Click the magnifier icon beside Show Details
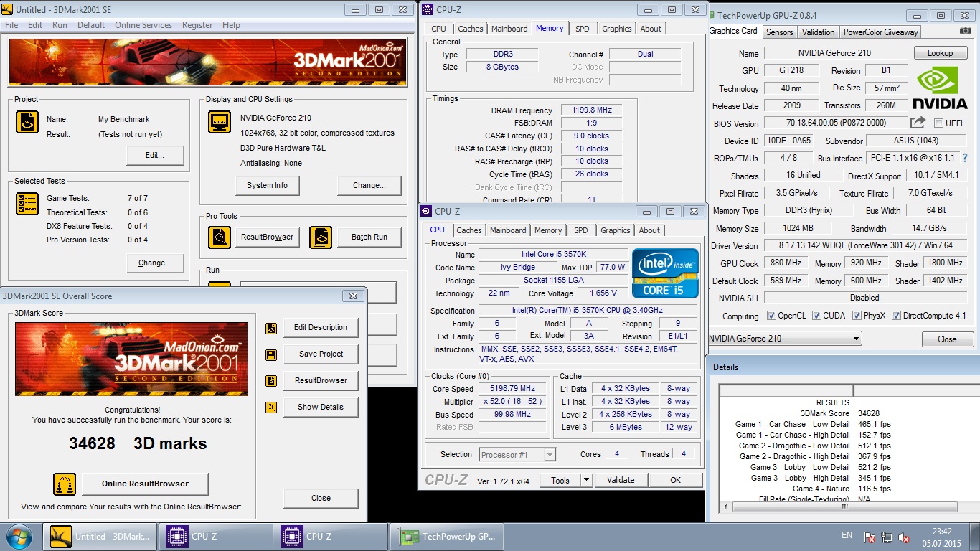Viewport: 980px width, 551px height. point(271,408)
